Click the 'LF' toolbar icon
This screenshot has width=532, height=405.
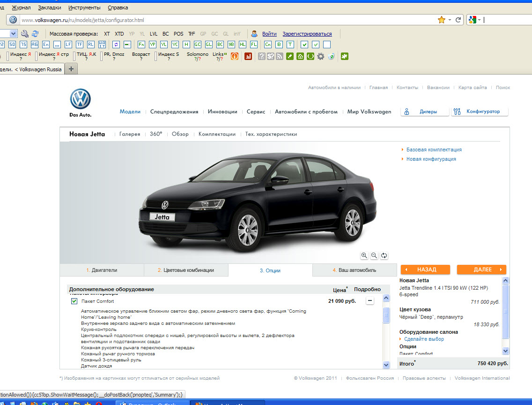(68, 45)
